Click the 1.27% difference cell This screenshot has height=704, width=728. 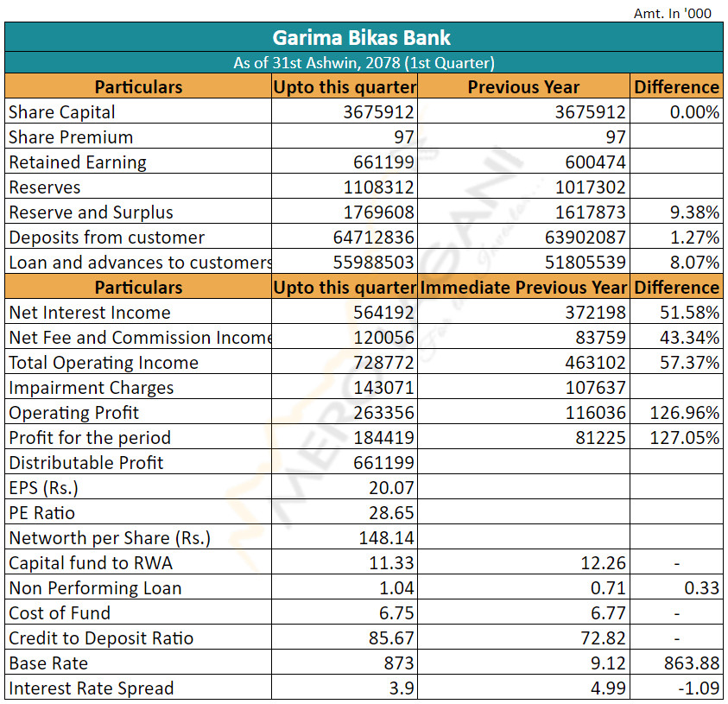694,238
